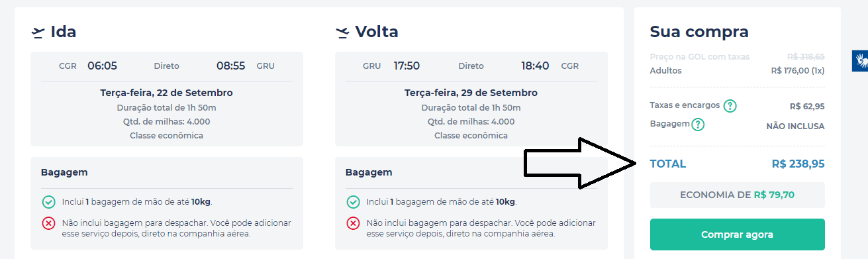Screen dimensions: 868x259
Task: Click the ECONOMIA DE R$ 79,70 banner
Action: tap(737, 195)
